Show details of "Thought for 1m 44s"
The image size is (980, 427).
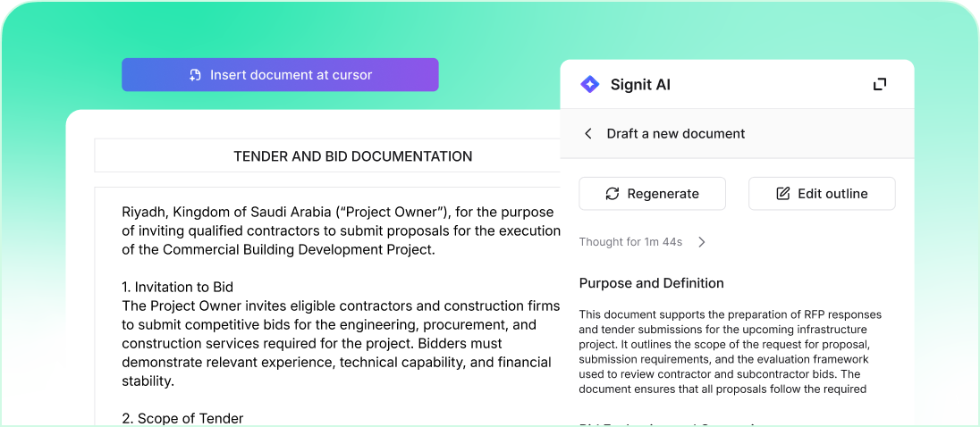(x=630, y=242)
